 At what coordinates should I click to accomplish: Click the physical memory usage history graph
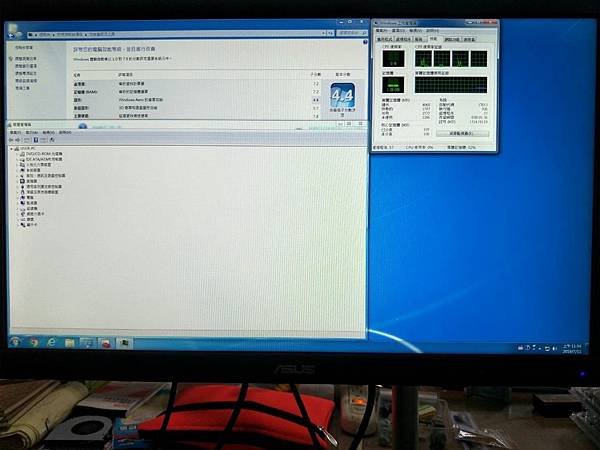click(451, 85)
